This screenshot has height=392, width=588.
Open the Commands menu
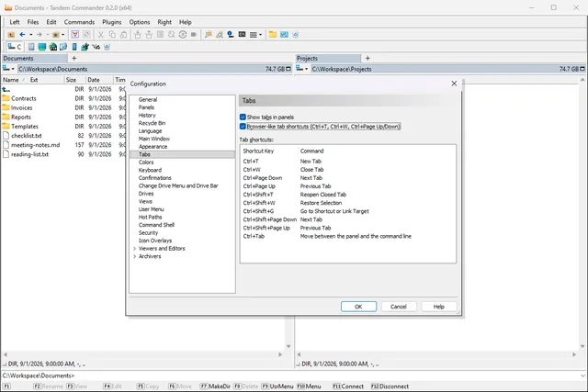click(x=79, y=22)
